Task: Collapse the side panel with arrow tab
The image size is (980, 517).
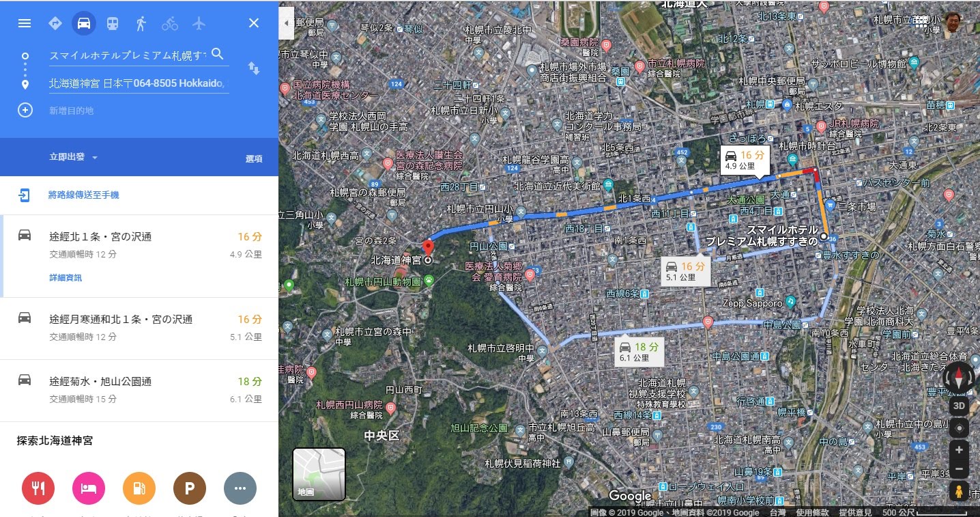Action: click(286, 23)
